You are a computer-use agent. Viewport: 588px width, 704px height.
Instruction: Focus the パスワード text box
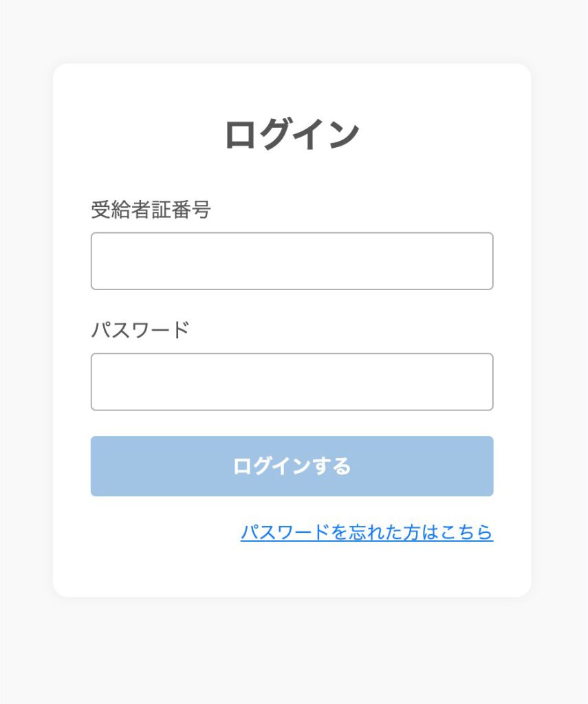pyautogui.click(x=292, y=382)
